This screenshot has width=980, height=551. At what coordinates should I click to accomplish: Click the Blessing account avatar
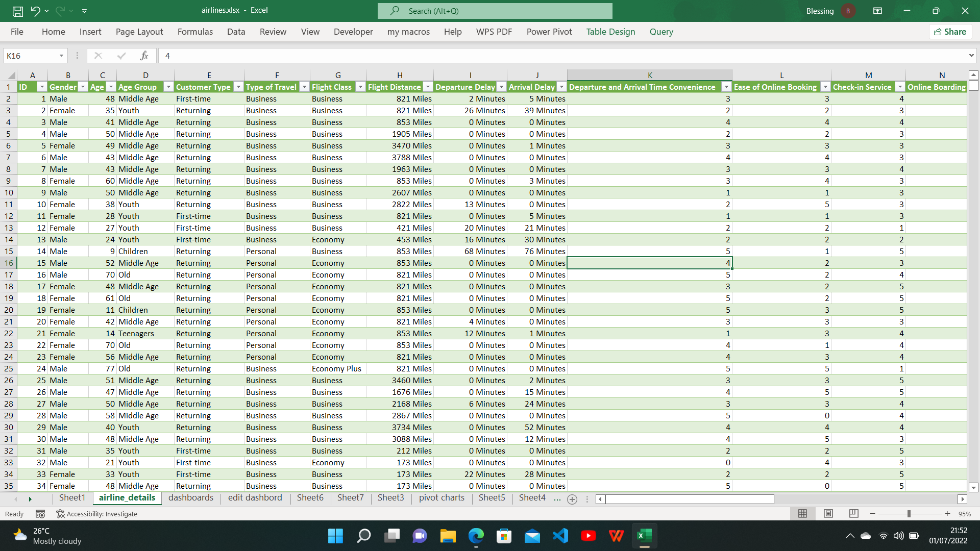coord(848,11)
